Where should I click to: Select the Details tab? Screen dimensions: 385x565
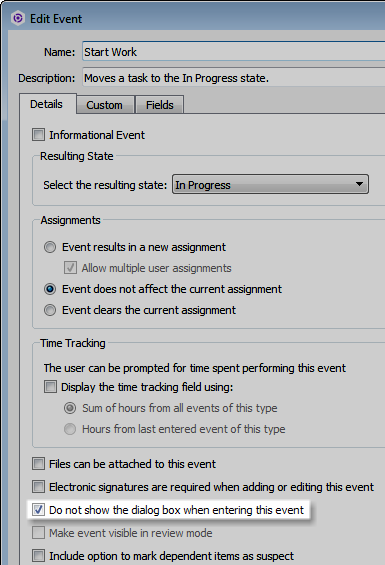(47, 104)
